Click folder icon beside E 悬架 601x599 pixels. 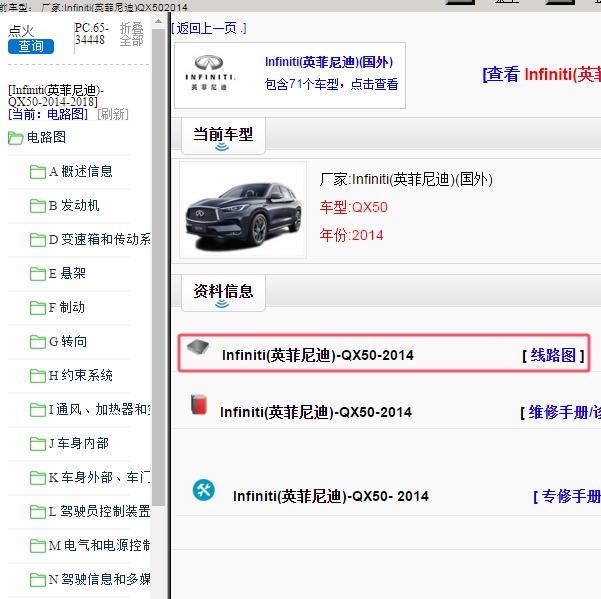(38, 274)
